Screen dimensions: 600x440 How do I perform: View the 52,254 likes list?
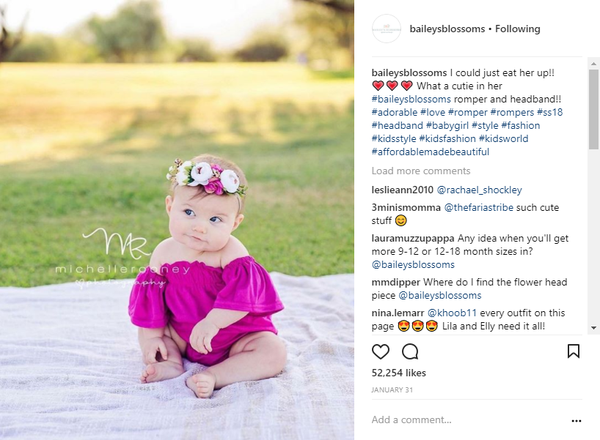click(x=399, y=373)
